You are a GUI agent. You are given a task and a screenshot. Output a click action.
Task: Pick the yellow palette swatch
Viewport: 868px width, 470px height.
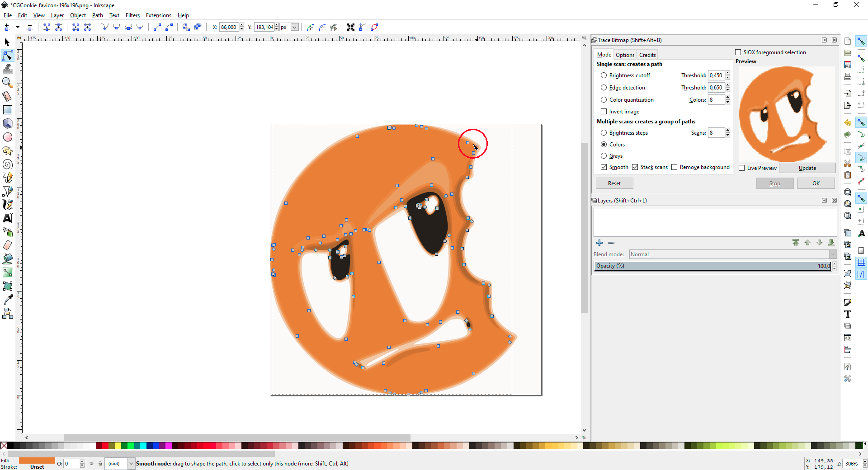point(118,446)
